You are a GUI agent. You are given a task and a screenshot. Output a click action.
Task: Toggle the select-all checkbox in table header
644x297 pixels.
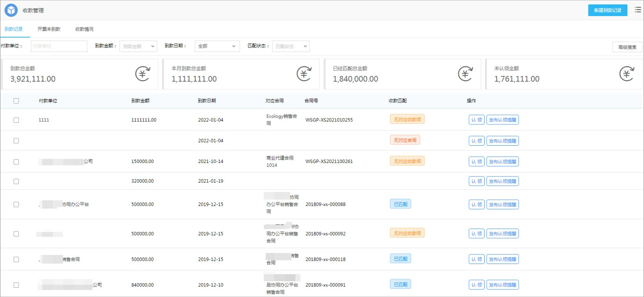tap(16, 101)
